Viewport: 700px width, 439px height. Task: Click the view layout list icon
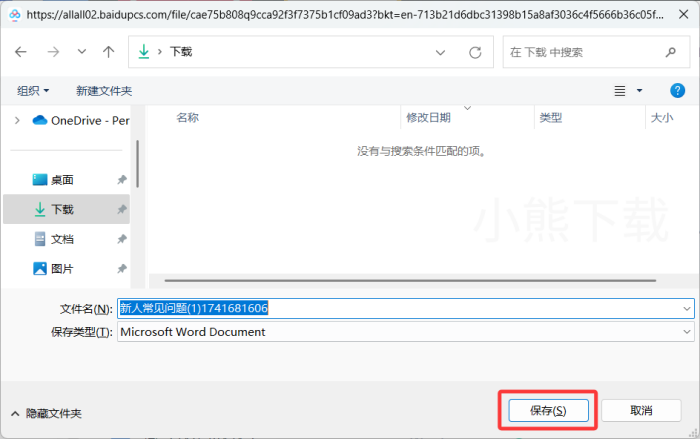pos(620,91)
